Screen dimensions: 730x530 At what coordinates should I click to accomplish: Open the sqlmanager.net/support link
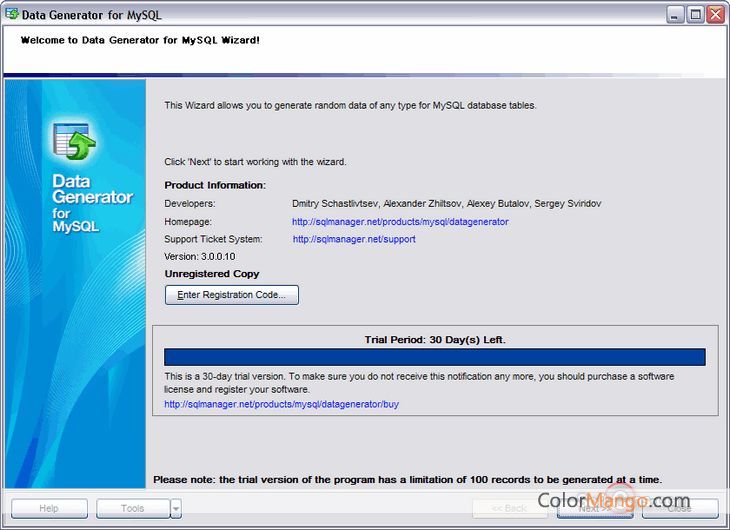(x=354, y=239)
